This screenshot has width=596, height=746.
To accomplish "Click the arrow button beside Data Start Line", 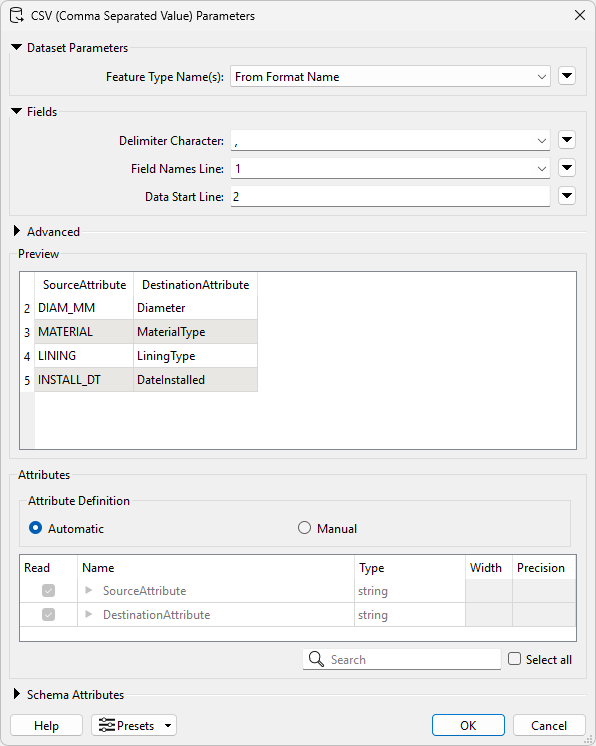I will (567, 196).
